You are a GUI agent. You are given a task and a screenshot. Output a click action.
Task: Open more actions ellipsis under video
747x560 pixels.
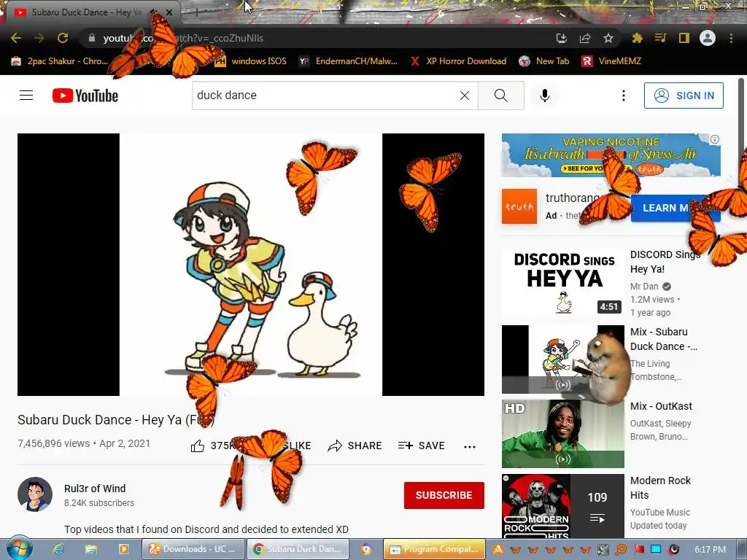coord(470,447)
